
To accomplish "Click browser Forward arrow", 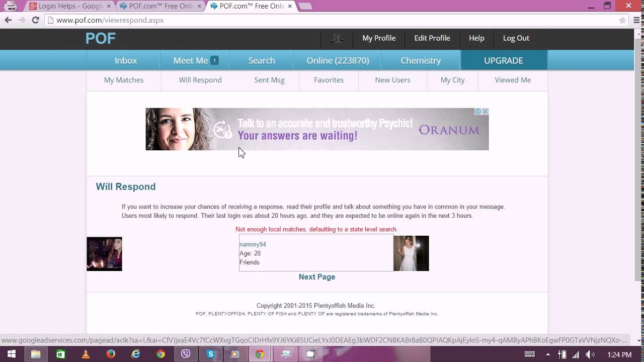I will coord(22,20).
